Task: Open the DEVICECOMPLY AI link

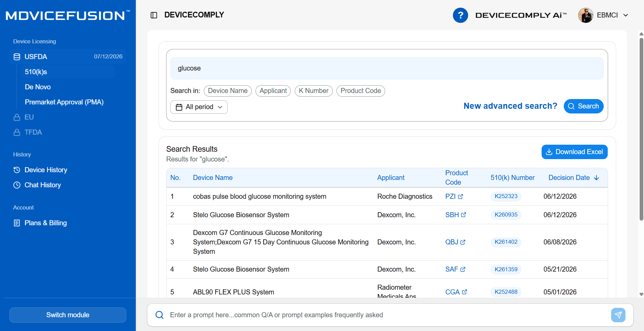Action: [521, 15]
